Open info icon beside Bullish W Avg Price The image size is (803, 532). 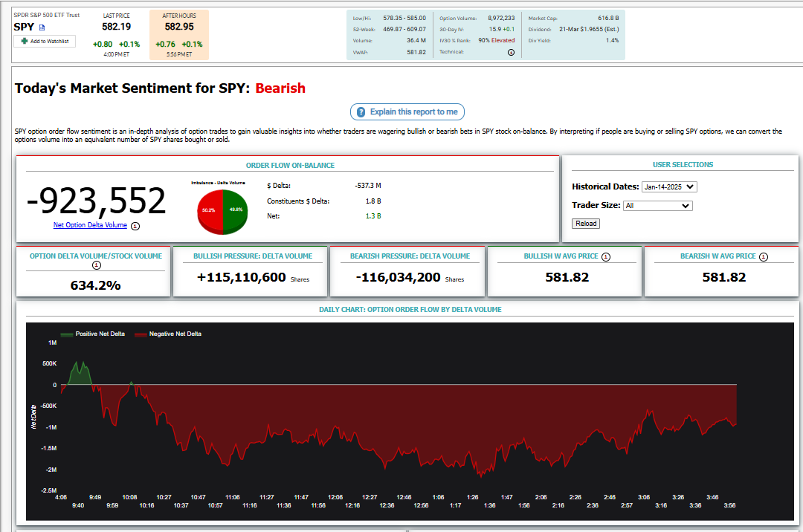tap(606, 257)
